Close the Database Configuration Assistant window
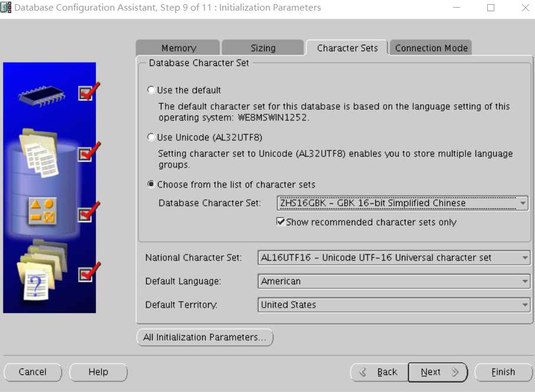The height and width of the screenshot is (392, 535). click(526, 8)
